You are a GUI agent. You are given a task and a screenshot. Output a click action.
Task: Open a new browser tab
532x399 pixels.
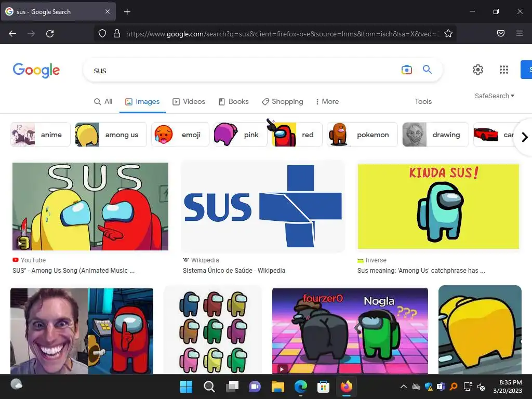point(127,12)
